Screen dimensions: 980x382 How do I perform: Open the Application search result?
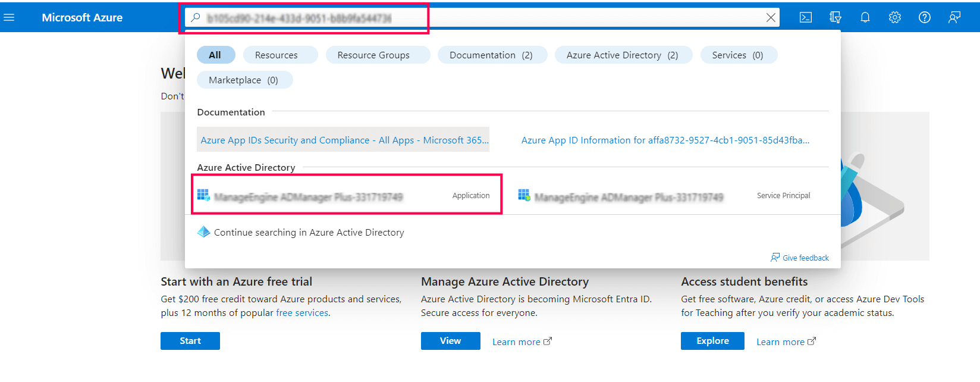pos(345,196)
